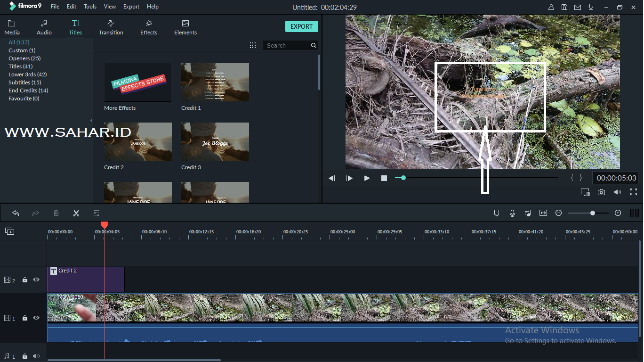Viewport: 644px width, 362px height.
Task: Select the Split (scissors) tool
Action: click(76, 213)
